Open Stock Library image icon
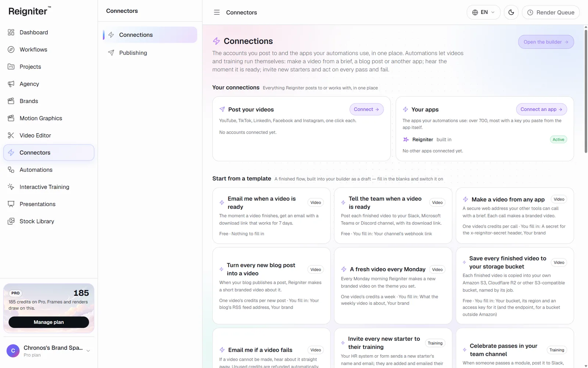588x368 pixels. [x=11, y=221]
